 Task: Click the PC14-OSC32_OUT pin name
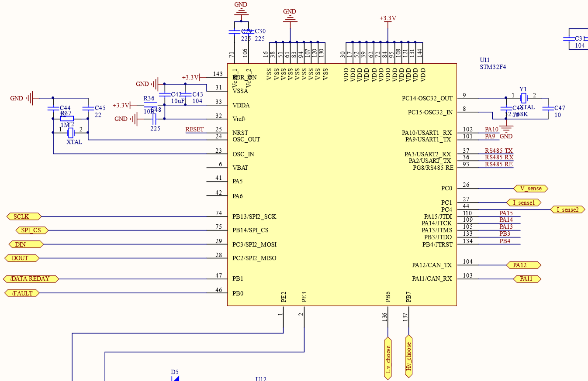click(427, 99)
